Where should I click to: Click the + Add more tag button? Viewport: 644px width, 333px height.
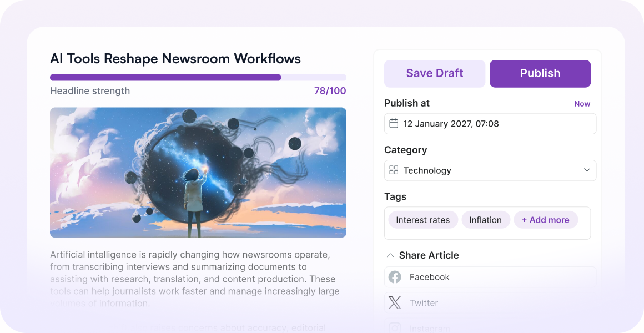[x=546, y=220]
